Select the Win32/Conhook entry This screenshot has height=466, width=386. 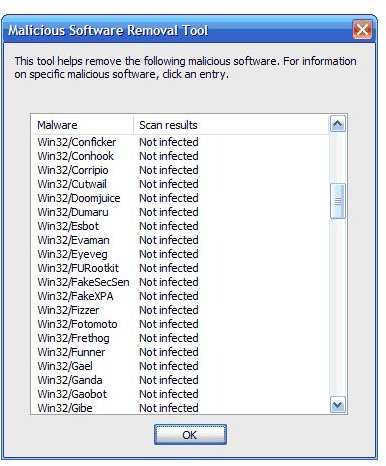click(x=75, y=156)
